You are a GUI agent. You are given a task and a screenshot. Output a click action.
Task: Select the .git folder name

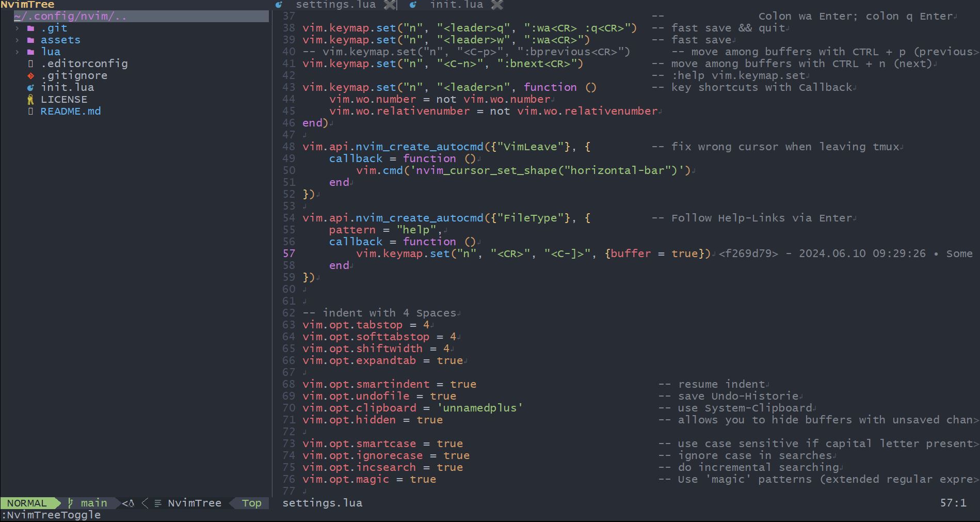point(54,28)
